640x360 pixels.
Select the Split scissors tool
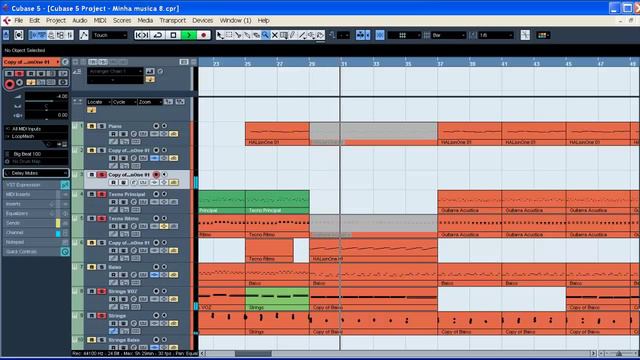pos(238,36)
